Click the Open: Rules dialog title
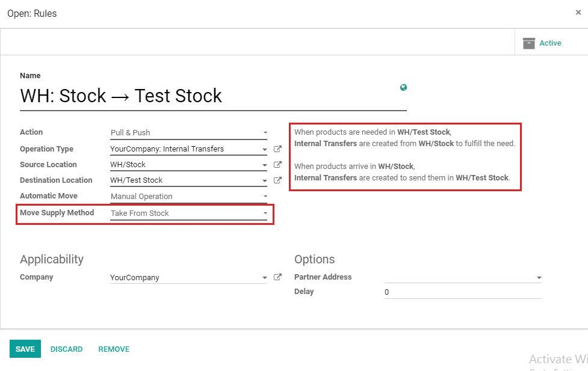This screenshot has height=371, width=588. [x=32, y=13]
